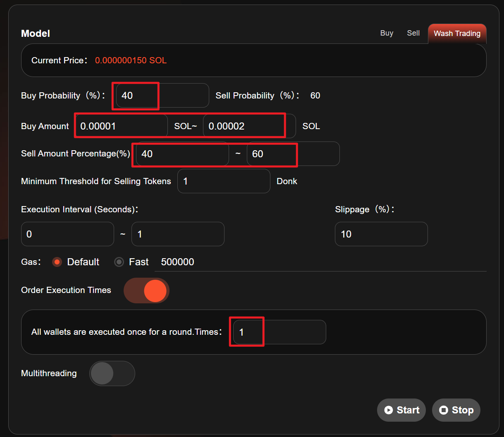Click the maximum Buy Amount field

[x=249, y=126]
